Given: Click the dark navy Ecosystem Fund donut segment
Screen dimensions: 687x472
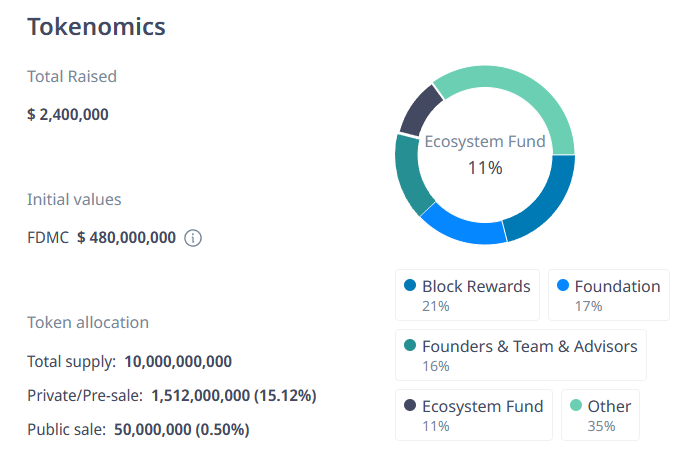Looking at the screenshot, I should [x=422, y=111].
